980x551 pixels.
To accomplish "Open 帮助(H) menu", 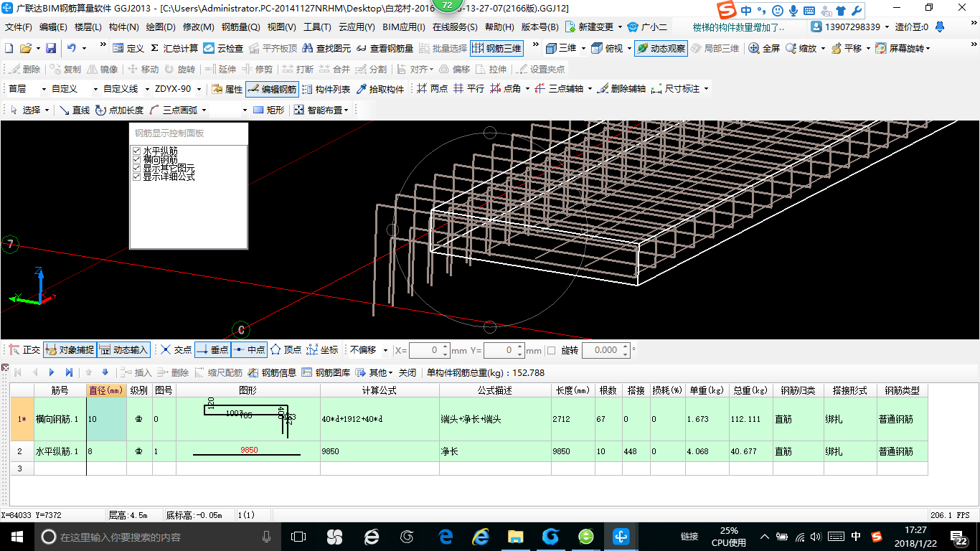I will pyautogui.click(x=499, y=27).
